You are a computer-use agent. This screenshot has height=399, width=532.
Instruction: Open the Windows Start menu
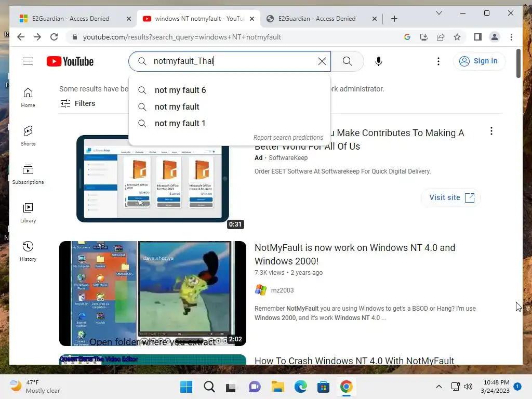tap(186, 387)
